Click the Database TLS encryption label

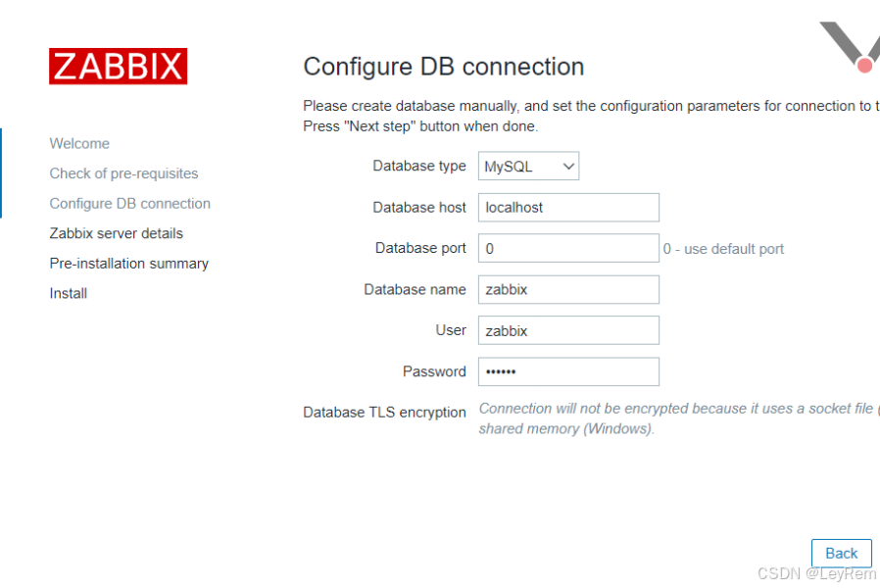[x=384, y=413]
